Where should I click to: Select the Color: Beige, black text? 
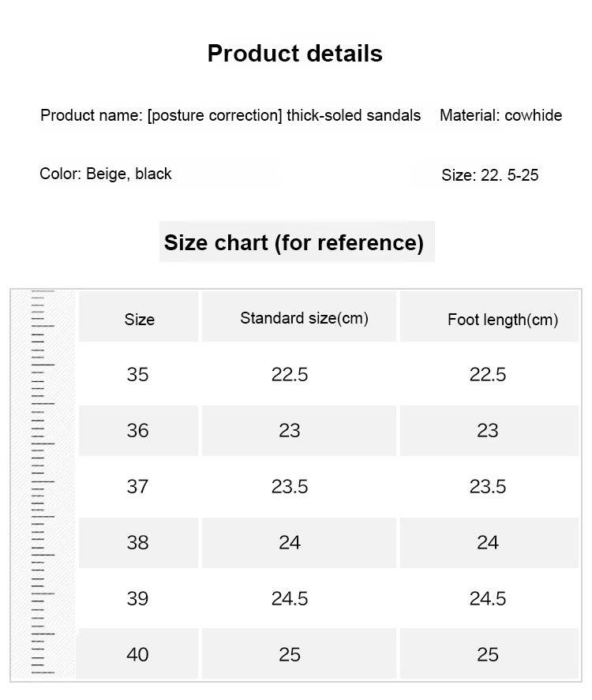click(105, 174)
